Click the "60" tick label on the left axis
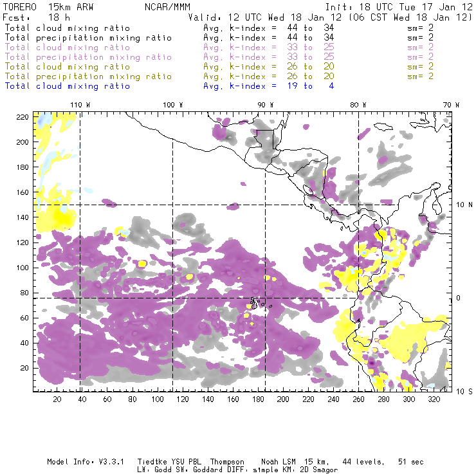Image resolution: width=476 pixels, height=476 pixels. pos(25,318)
